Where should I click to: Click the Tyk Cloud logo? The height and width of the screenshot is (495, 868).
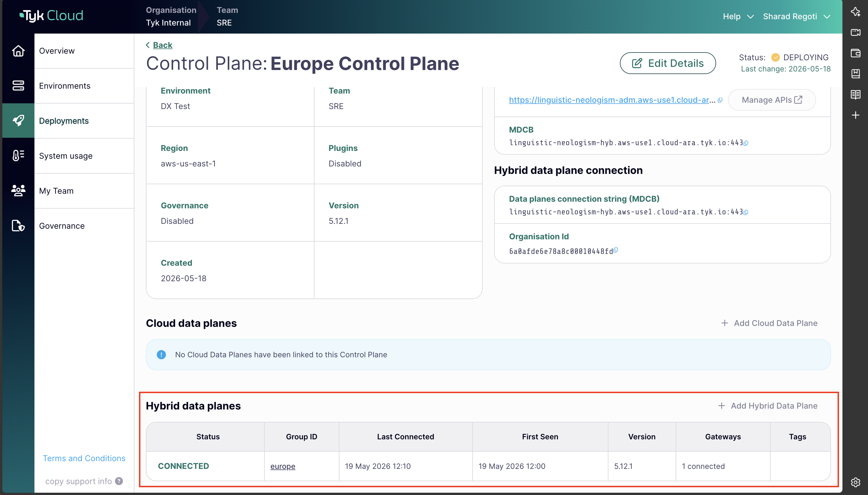(51, 15)
